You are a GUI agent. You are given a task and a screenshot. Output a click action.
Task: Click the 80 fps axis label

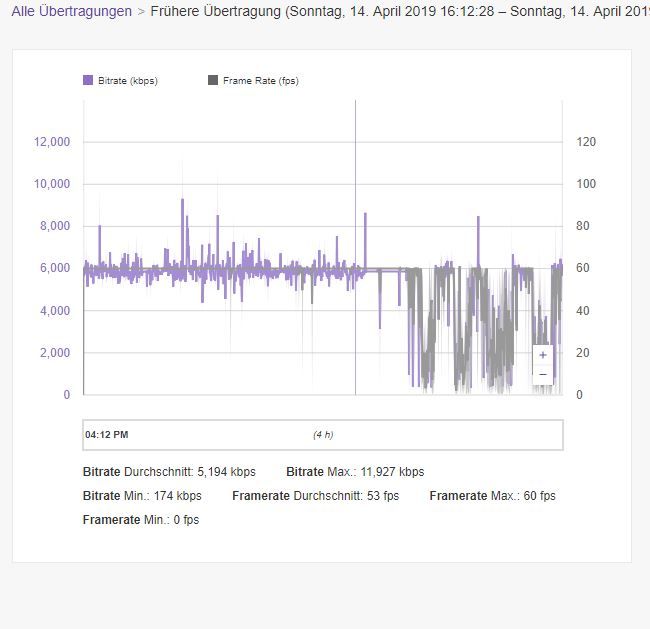[582, 226]
